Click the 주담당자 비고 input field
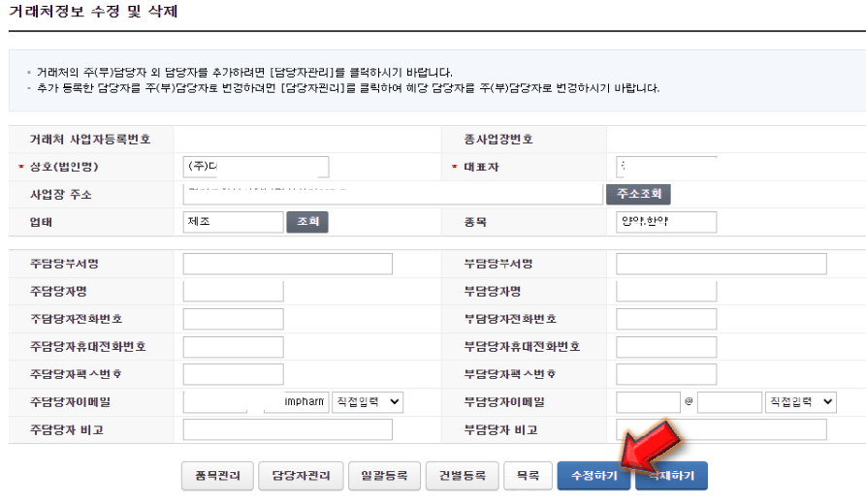The image size is (866, 504). [288, 429]
